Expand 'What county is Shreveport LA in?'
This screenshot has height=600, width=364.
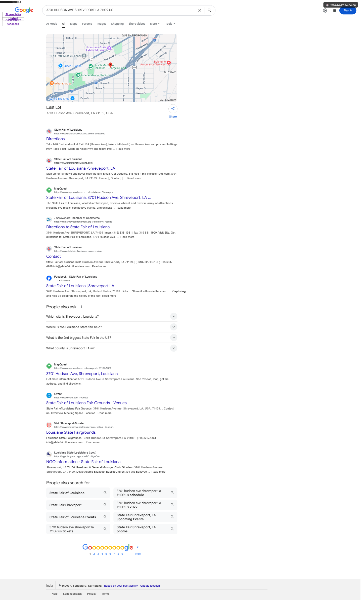tap(112, 348)
